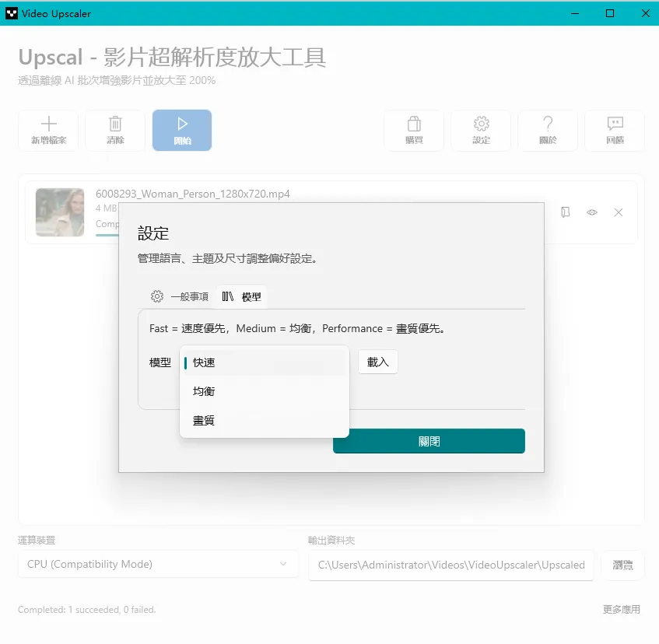Screen dimensions: 659x644
Task: Open the 購買 purchase button
Action: point(414,130)
